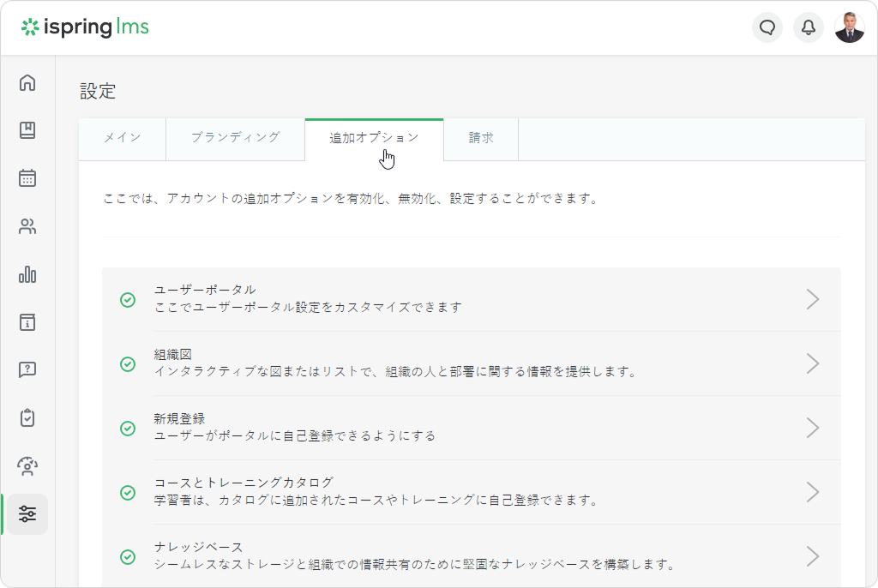Open the calendar icon in sidebar

click(27, 178)
